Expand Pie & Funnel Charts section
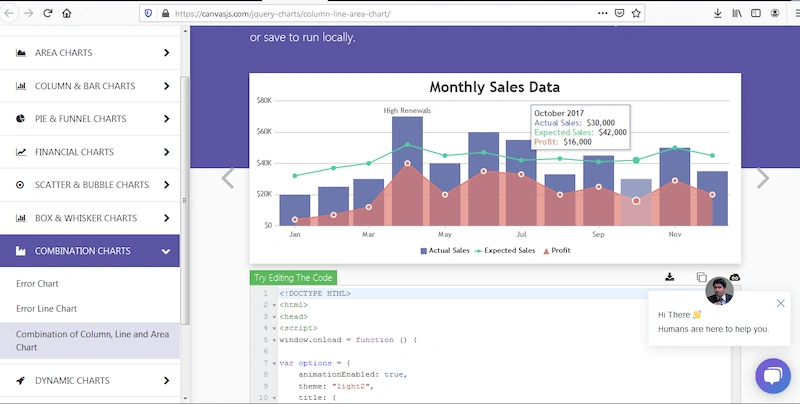 click(90, 119)
